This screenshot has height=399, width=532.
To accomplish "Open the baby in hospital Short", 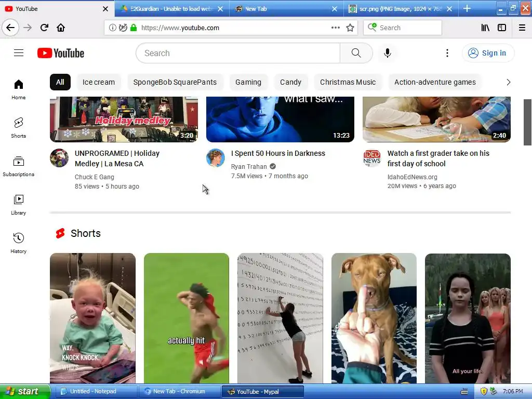I will click(92, 318).
